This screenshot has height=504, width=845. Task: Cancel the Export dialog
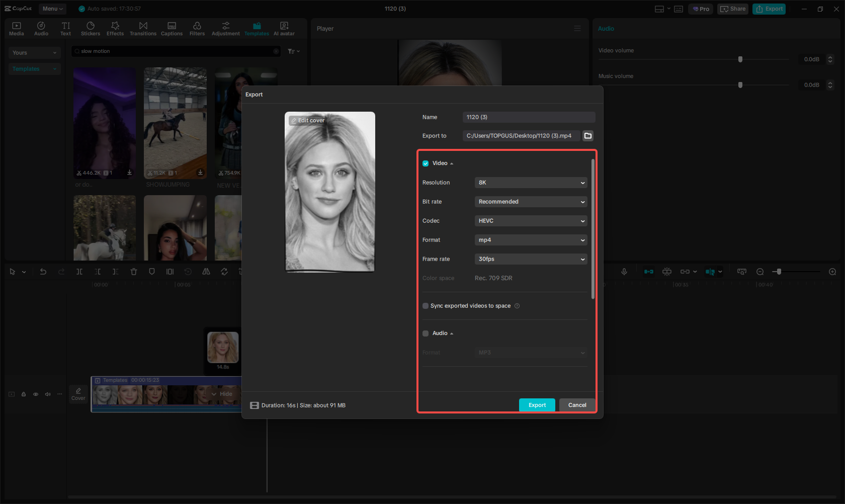[x=577, y=405]
